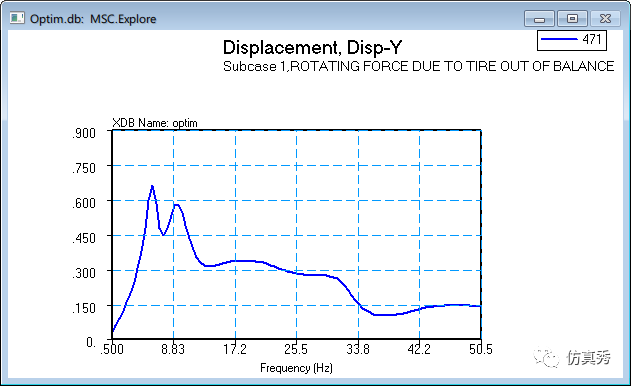Viewport: 631px width, 386px height.
Task: Close the Optim.db MSC.Explore window
Action: [605, 19]
